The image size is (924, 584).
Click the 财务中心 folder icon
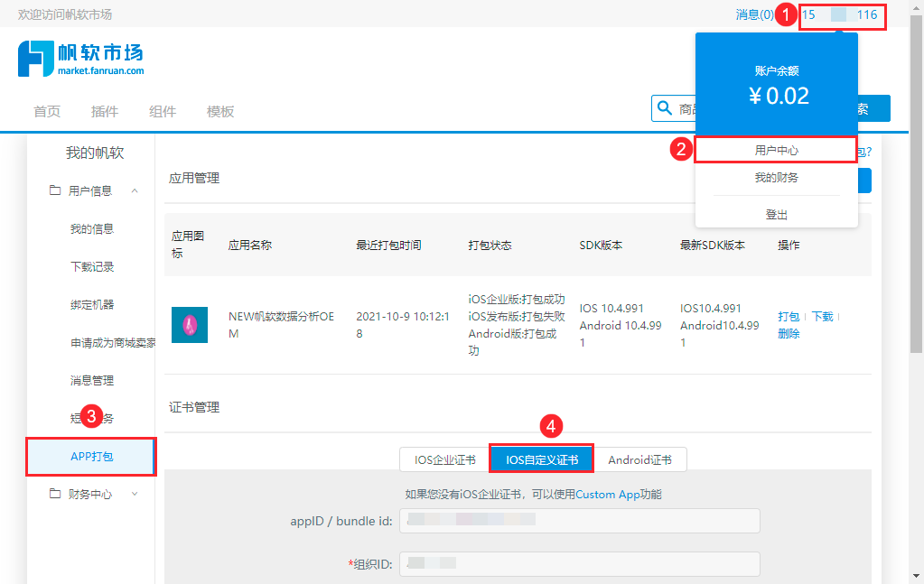55,494
